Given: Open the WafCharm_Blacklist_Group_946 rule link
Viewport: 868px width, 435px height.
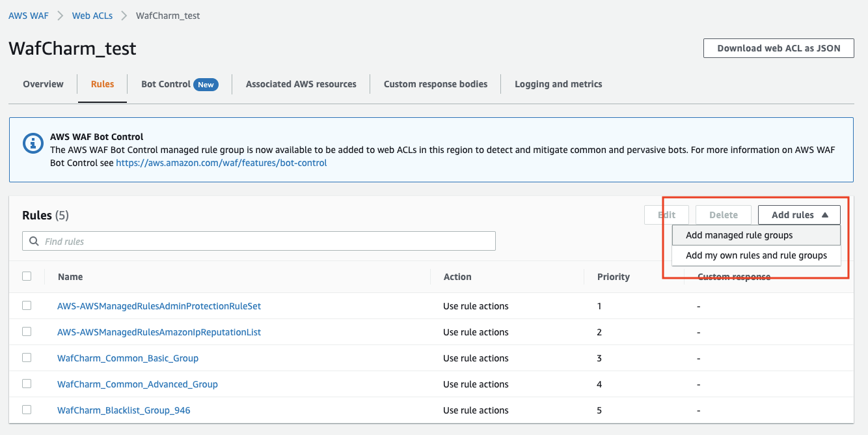Looking at the screenshot, I should click(124, 410).
